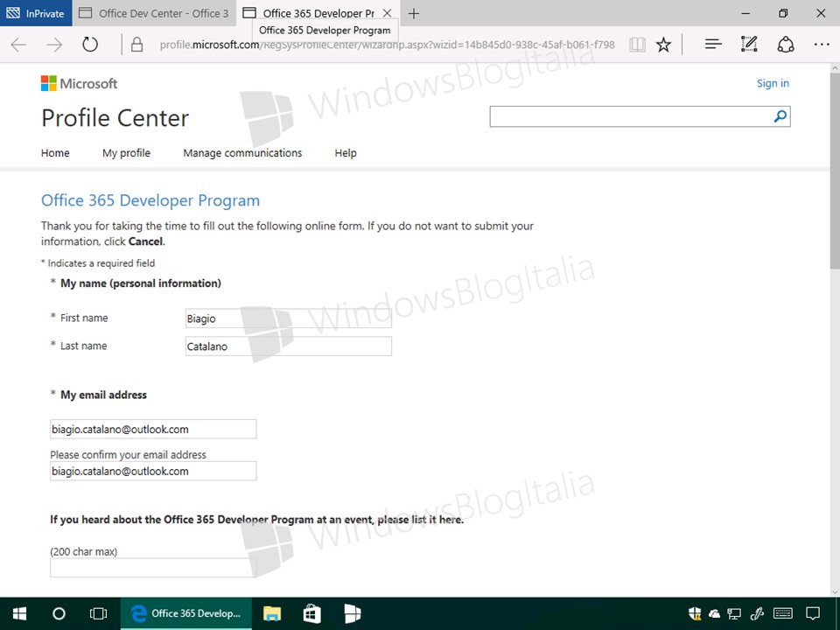
Task: Click the Windows Defender shield tray icon
Action: 695,613
